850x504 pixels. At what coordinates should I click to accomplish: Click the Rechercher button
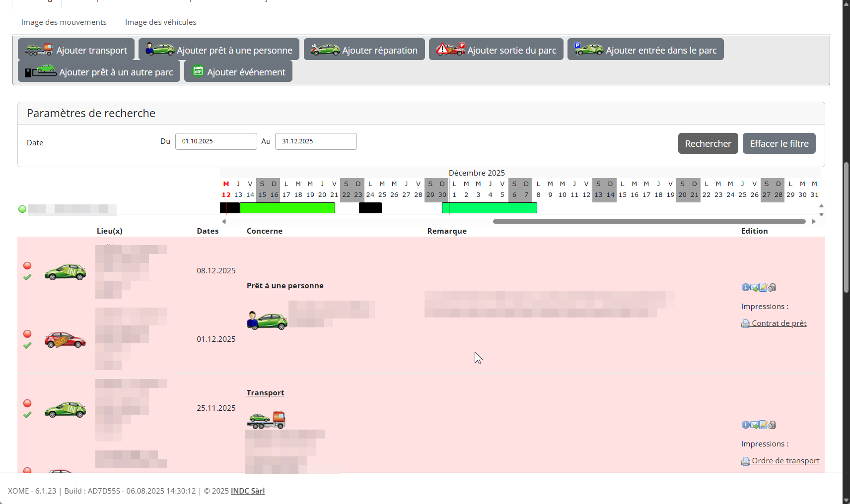tap(708, 143)
